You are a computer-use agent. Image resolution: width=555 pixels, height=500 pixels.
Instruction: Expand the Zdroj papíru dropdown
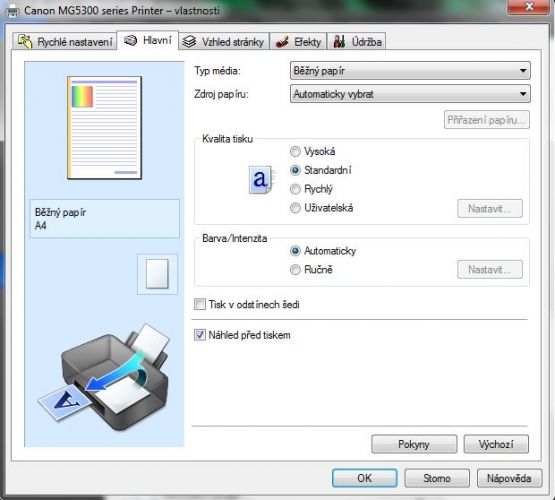tap(410, 94)
